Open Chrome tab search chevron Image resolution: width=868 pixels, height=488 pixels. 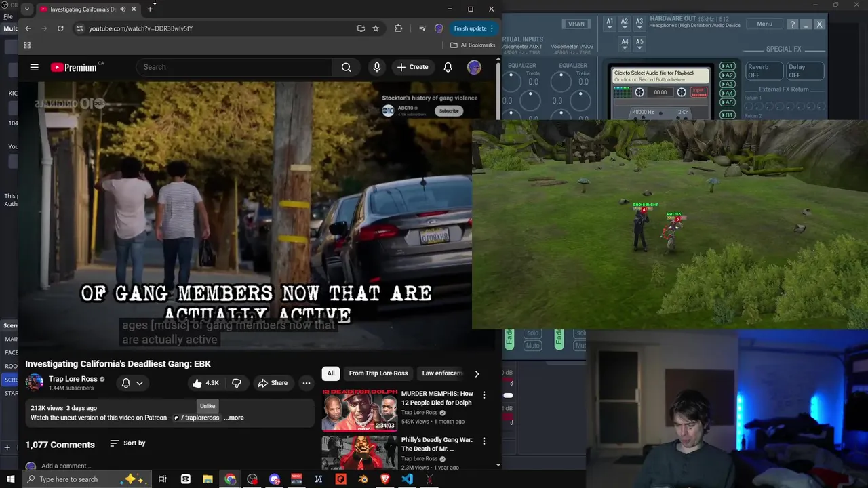tap(26, 9)
